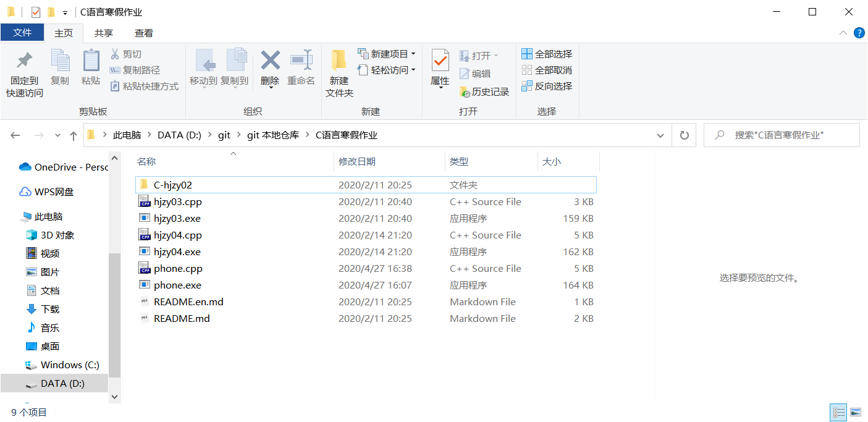Click the Paste (粘贴) ribbon icon
Viewport: 868px width, 422px height.
(91, 61)
